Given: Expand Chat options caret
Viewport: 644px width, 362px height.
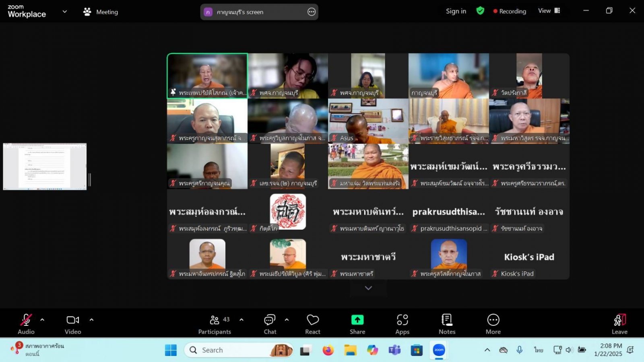Looking at the screenshot, I should click(287, 320).
